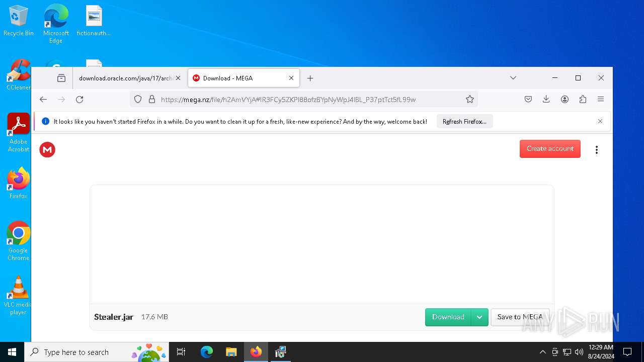Click the Firefox taskbar icon
The height and width of the screenshot is (362, 644).
[x=256, y=352]
